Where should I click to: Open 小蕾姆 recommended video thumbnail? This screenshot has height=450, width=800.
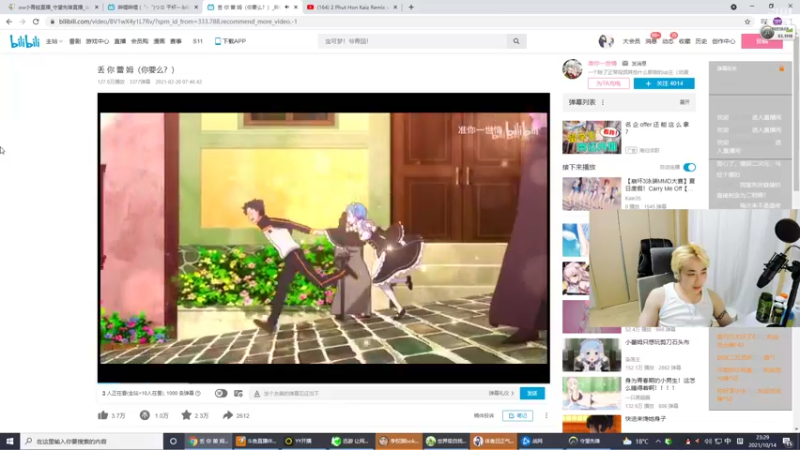tap(591, 355)
